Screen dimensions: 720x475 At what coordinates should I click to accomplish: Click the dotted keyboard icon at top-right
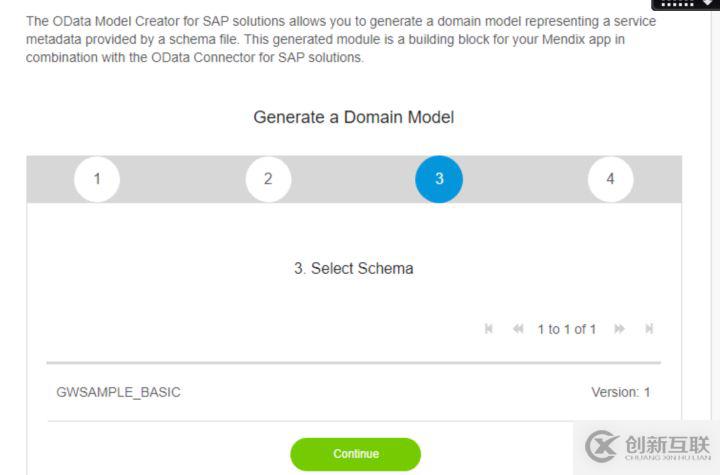676,4
